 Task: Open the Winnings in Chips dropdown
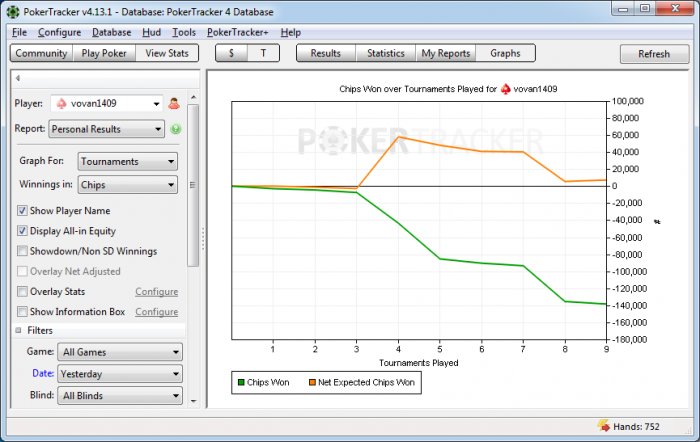coord(128,185)
